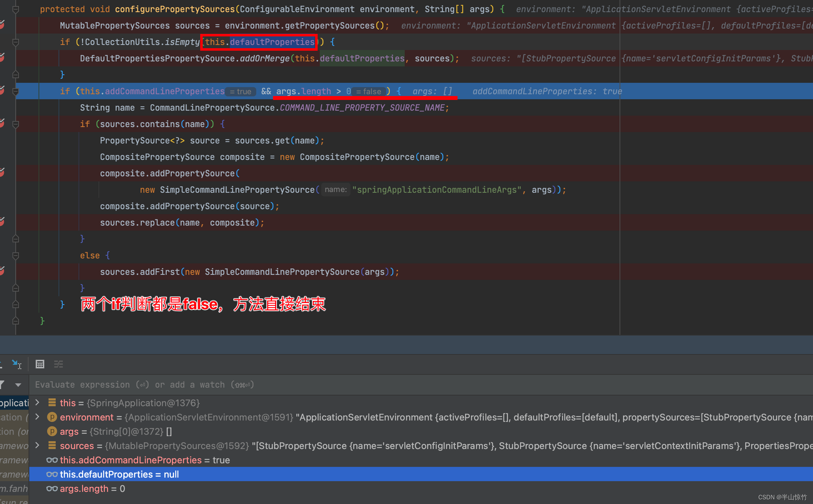This screenshot has width=813, height=504.
Task: Click the addOrMerge method call
Action: [x=264, y=58]
